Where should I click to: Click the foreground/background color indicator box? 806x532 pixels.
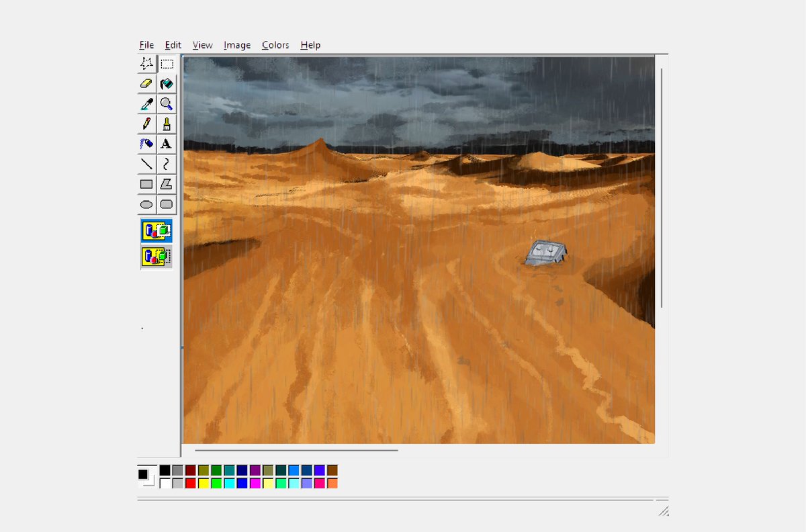tap(146, 477)
